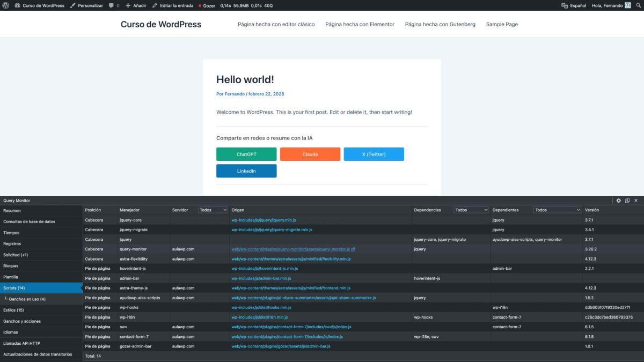Screen dimensions: 644x362
Task: Open frontend.min.js origin link
Action: [291, 288]
